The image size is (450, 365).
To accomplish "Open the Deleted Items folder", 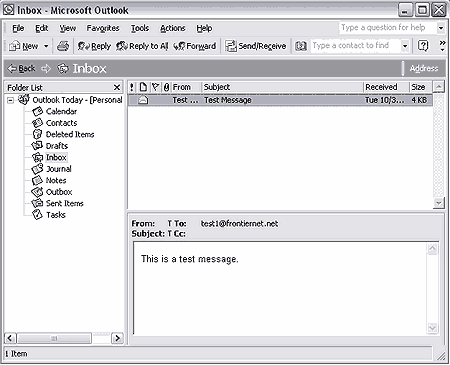I will [x=70, y=134].
